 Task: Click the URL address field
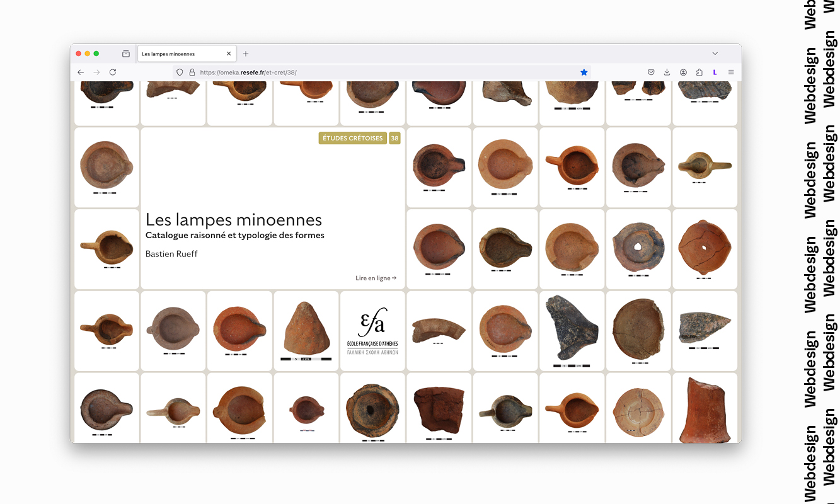click(x=382, y=72)
